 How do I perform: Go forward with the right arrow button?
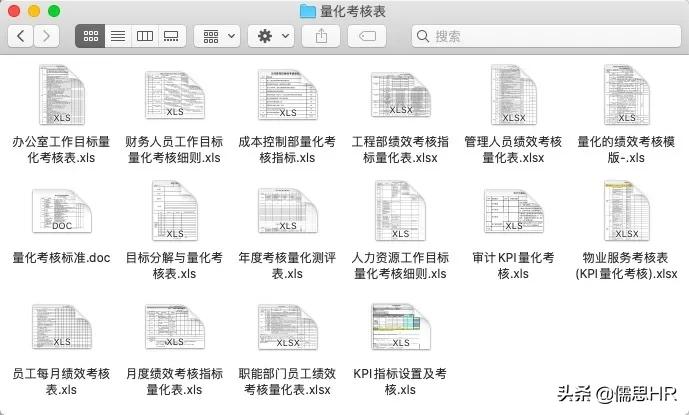46,36
